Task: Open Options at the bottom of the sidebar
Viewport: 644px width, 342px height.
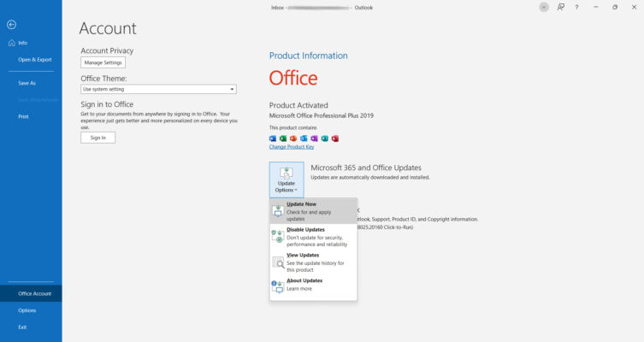Action: click(27, 310)
